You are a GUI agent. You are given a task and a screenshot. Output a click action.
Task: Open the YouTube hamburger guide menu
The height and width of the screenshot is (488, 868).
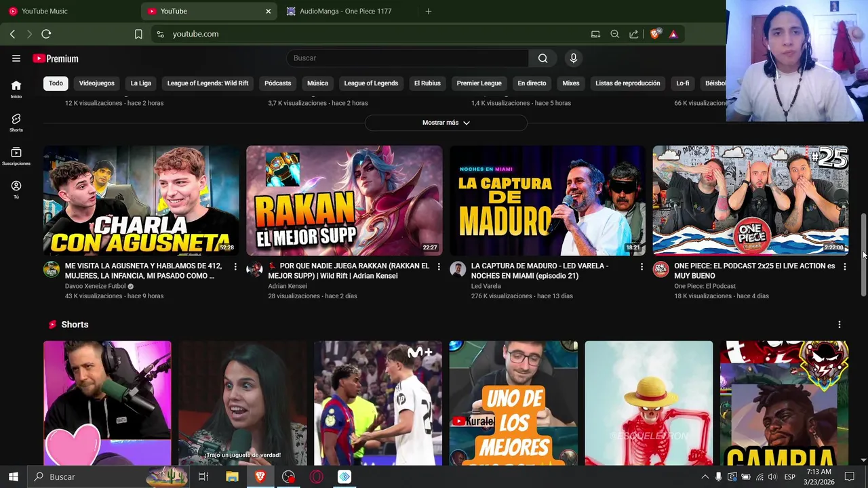16,58
